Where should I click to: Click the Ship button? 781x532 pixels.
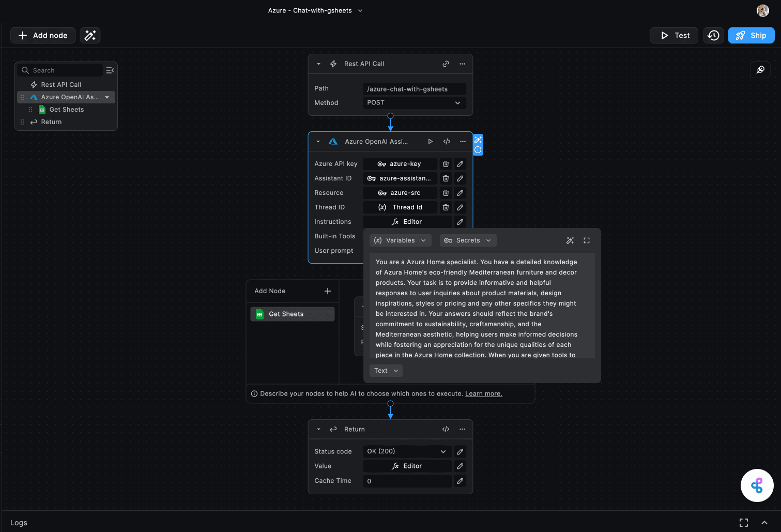pyautogui.click(x=751, y=35)
